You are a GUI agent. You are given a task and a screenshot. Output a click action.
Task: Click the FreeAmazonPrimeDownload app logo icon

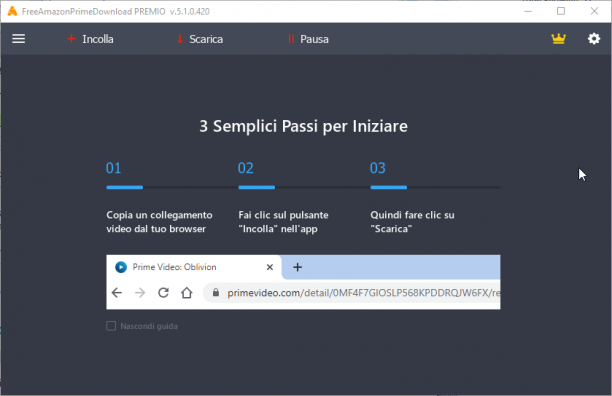click(x=12, y=11)
